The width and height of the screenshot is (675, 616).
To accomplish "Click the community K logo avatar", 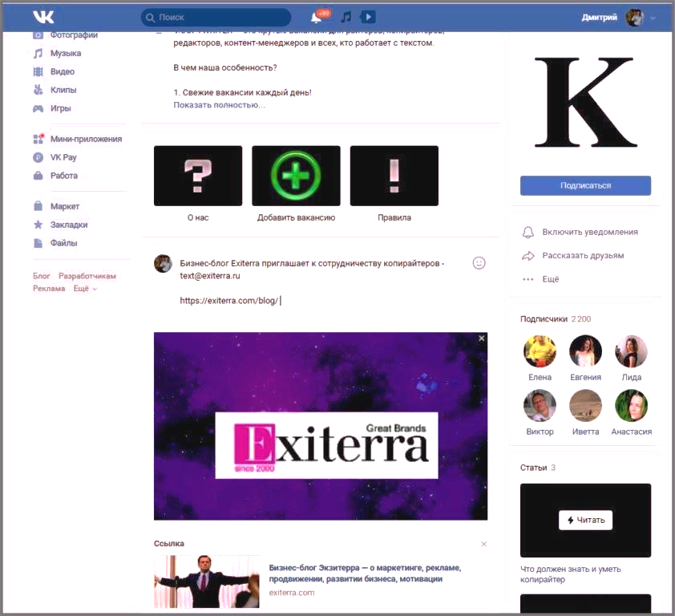I will (585, 103).
